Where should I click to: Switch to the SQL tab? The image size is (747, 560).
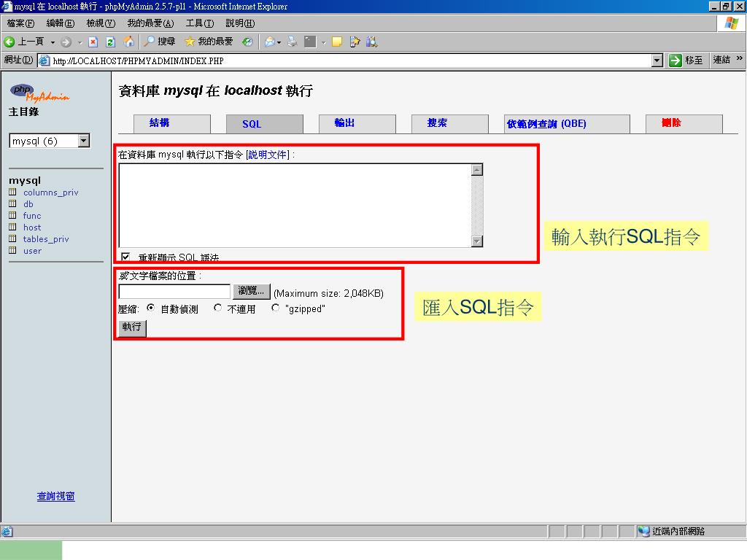pyautogui.click(x=264, y=124)
